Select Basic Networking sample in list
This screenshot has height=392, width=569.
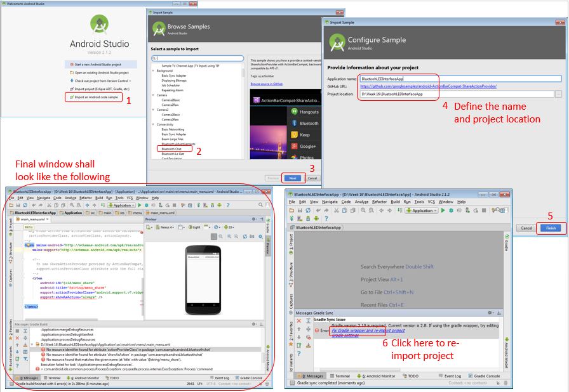(173, 129)
